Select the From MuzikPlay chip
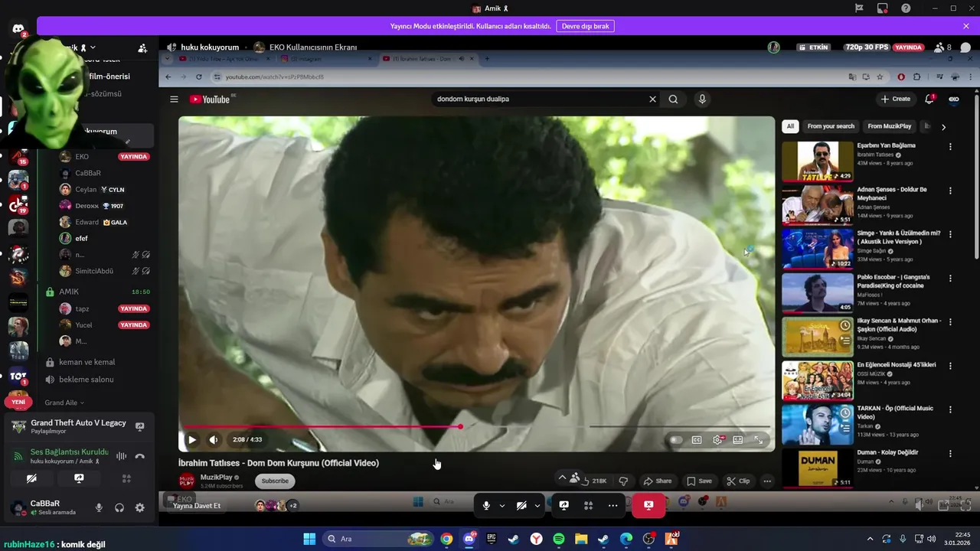The image size is (980, 551). pyautogui.click(x=890, y=126)
